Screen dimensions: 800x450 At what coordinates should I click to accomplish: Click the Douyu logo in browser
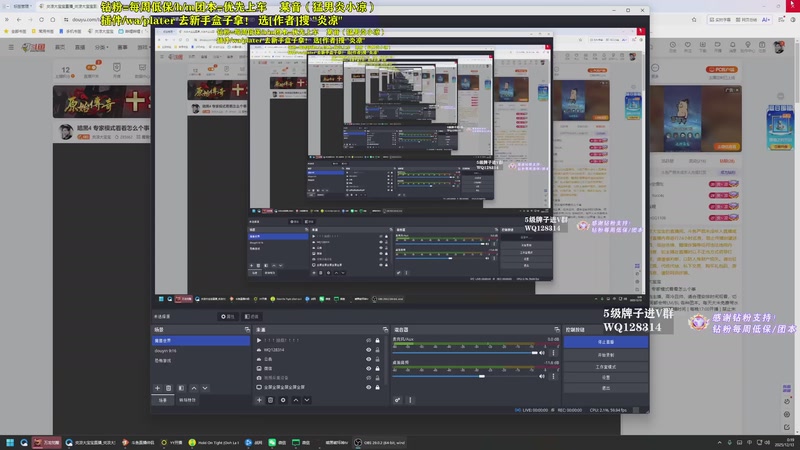pyautogui.click(x=34, y=47)
